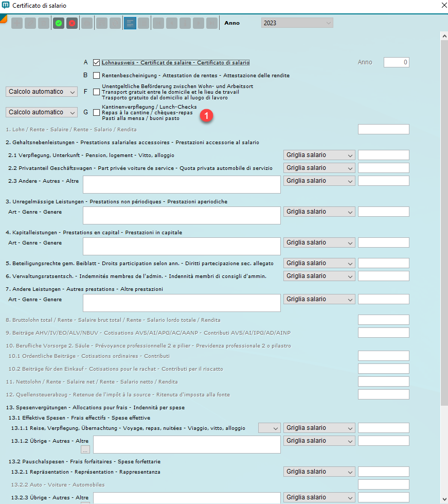Click the scrollbar up arrow
448x504 pixels.
(443, 36)
